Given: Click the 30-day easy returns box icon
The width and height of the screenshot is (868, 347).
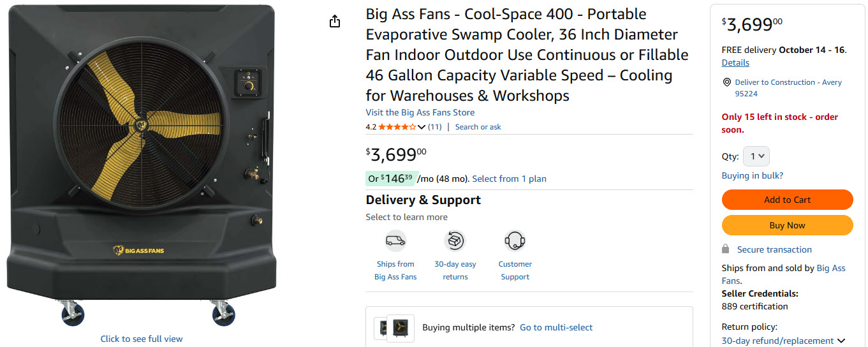Looking at the screenshot, I should point(455,241).
